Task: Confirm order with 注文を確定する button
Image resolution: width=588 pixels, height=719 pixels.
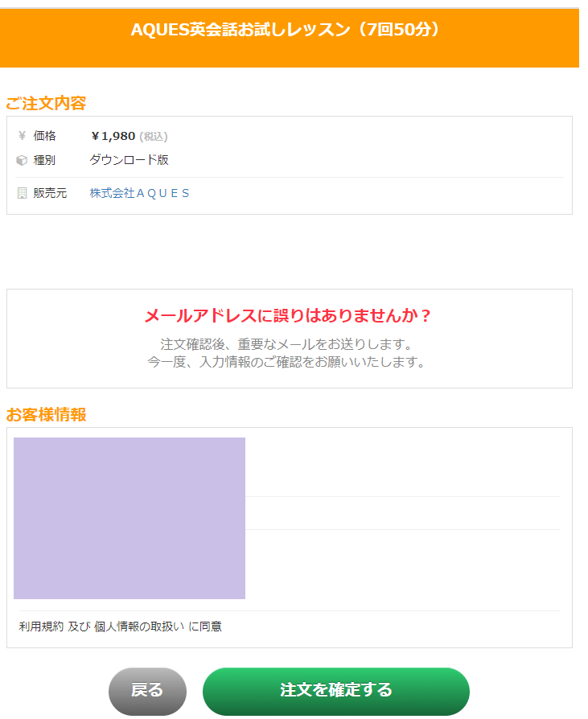Action: [335, 691]
